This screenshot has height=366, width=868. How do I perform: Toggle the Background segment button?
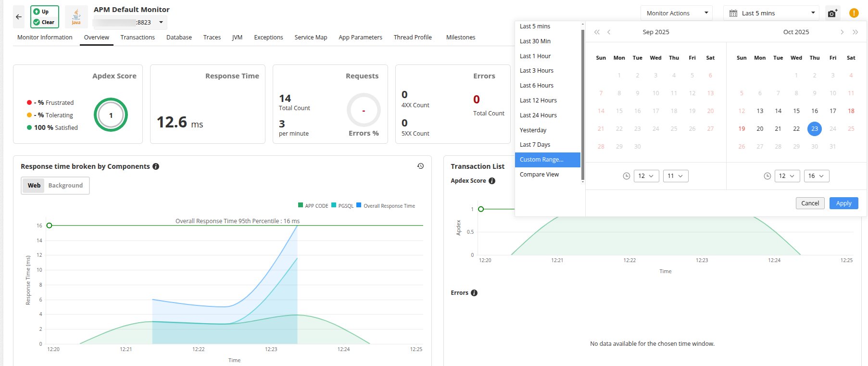(65, 186)
